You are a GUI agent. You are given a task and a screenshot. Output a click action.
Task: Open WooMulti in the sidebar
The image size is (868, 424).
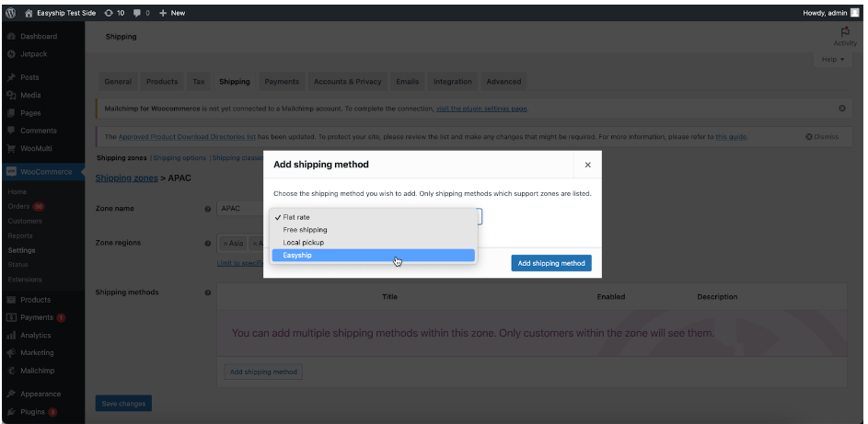(x=36, y=148)
